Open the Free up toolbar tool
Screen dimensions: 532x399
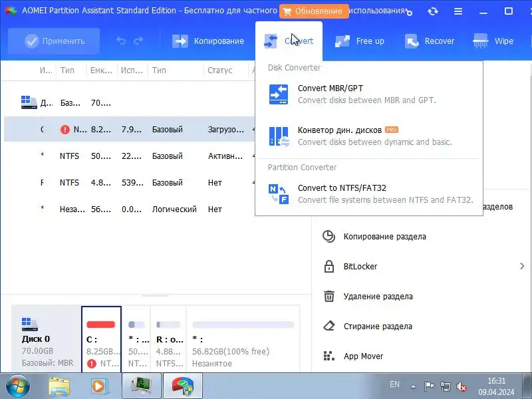coord(359,41)
